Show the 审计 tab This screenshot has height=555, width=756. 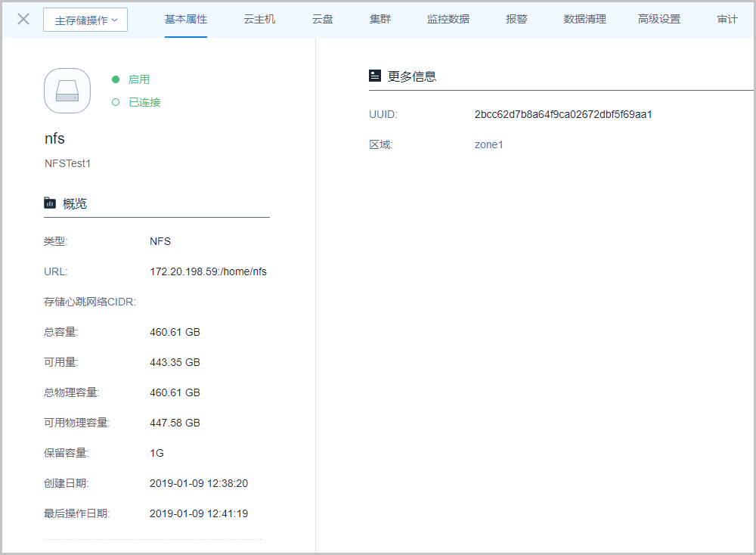[727, 19]
